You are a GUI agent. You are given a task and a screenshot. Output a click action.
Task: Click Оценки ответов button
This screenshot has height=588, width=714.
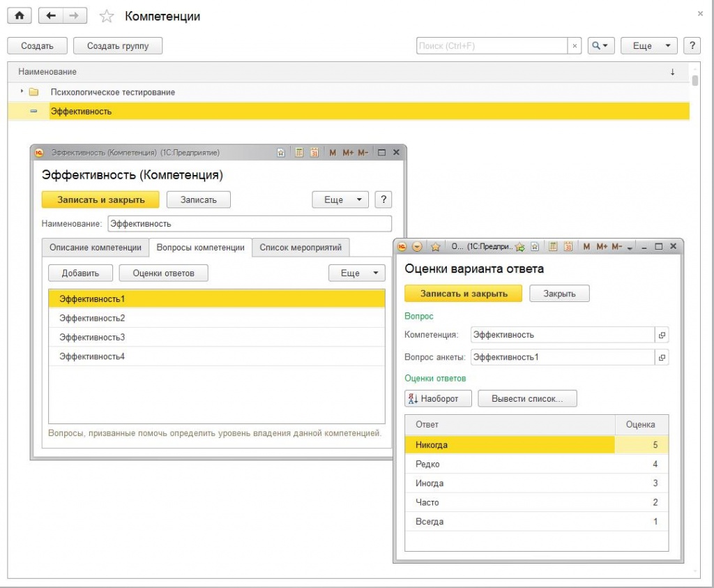pyautogui.click(x=163, y=273)
